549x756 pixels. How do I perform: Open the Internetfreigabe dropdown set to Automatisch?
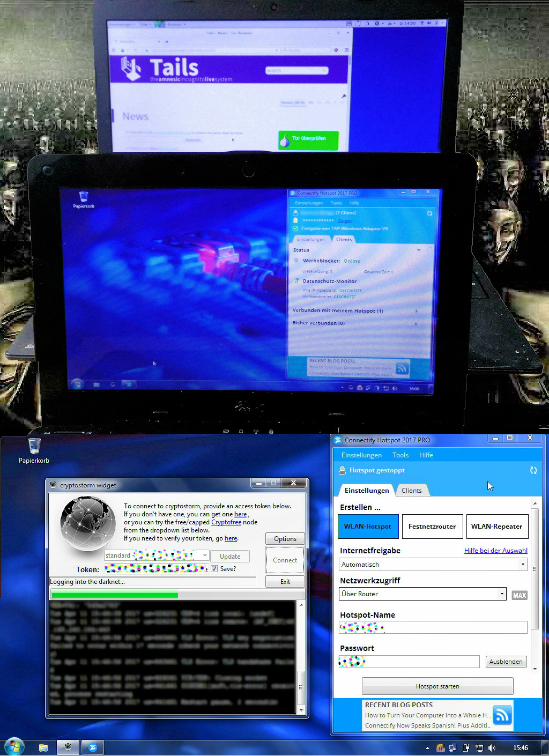pyautogui.click(x=433, y=565)
